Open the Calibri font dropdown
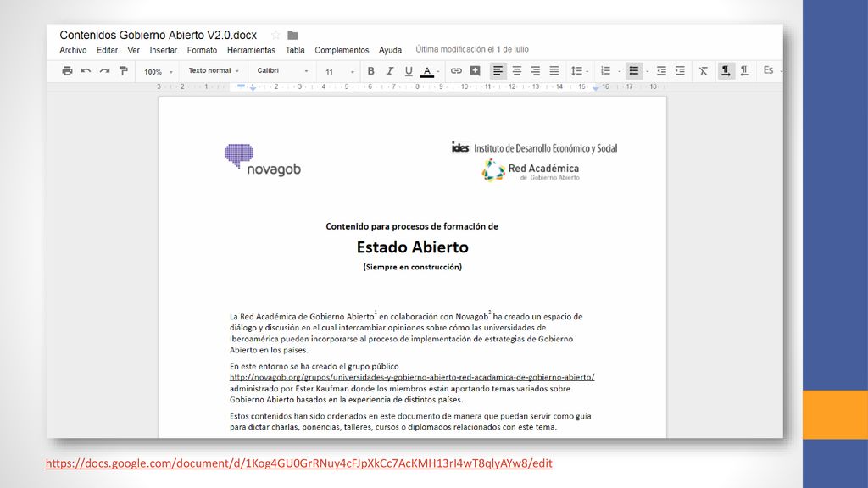Image resolution: width=868 pixels, height=488 pixels. coord(282,71)
